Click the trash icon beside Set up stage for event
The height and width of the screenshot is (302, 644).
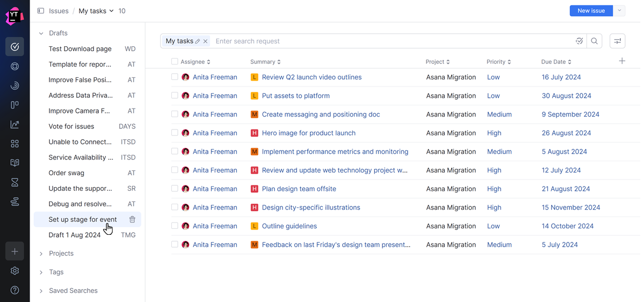[x=132, y=219]
